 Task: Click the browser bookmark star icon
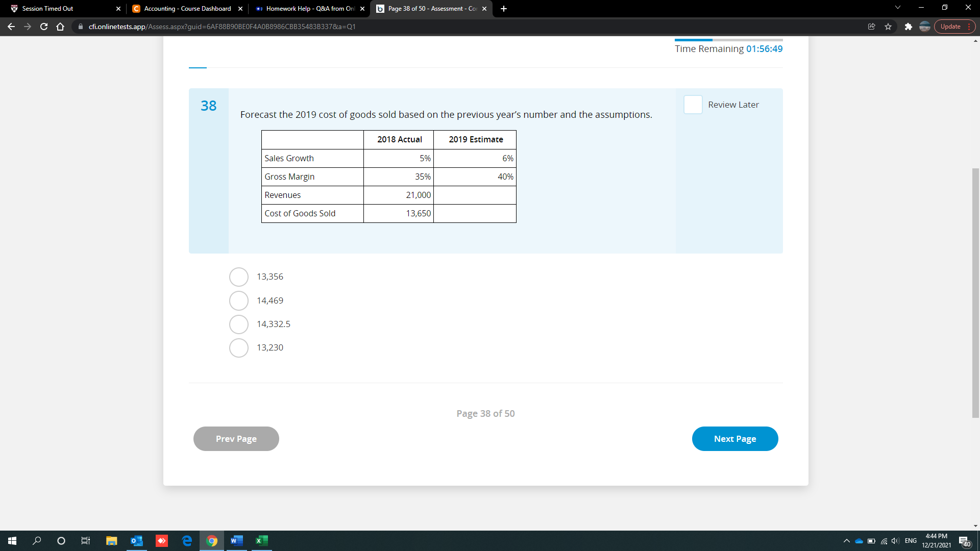click(x=888, y=27)
